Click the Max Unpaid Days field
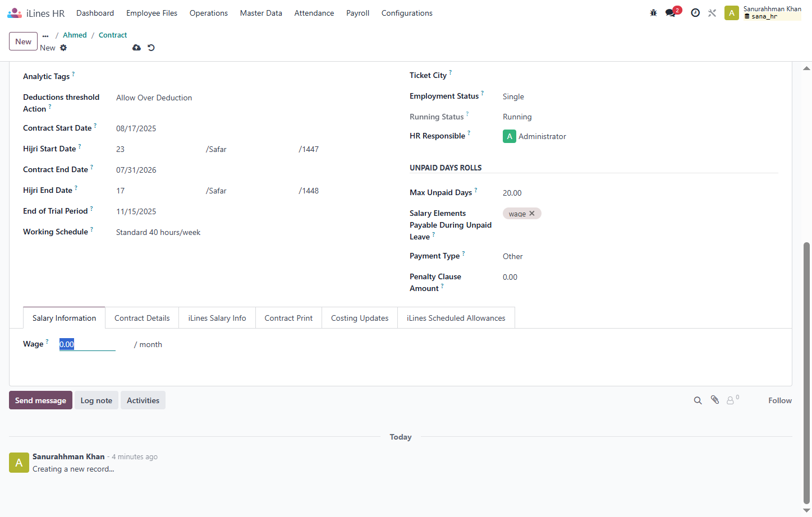This screenshot has height=517, width=812. pos(640,193)
